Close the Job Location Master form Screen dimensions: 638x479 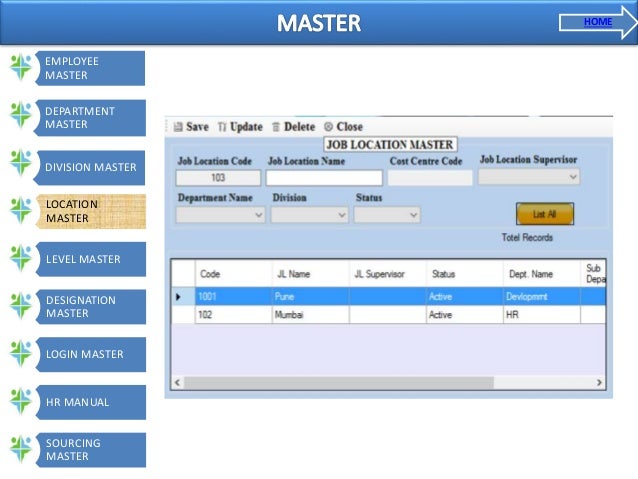click(343, 127)
